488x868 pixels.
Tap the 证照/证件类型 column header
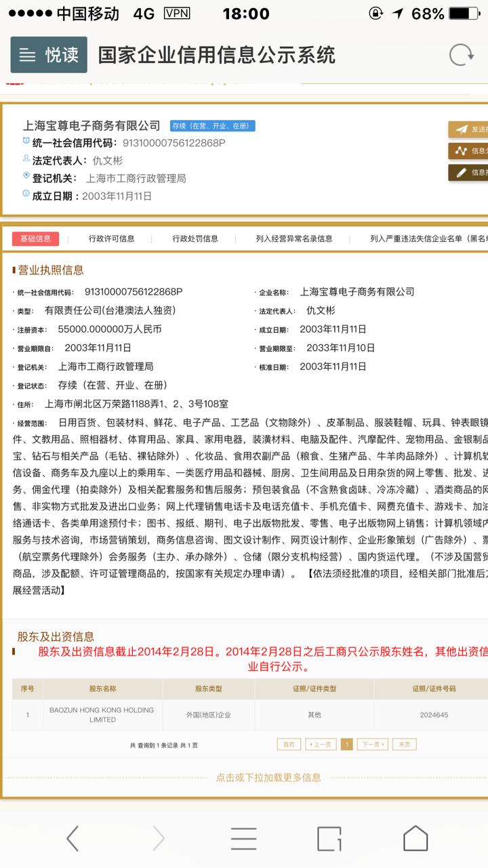(314, 688)
